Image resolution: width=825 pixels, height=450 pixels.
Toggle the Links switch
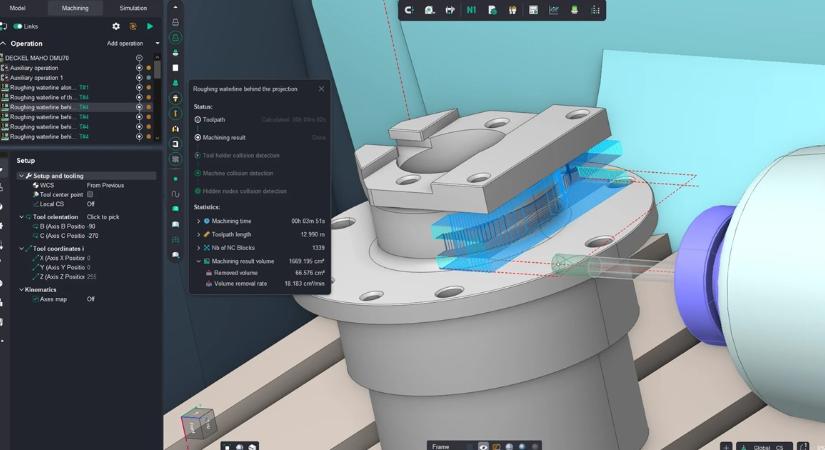[17, 26]
